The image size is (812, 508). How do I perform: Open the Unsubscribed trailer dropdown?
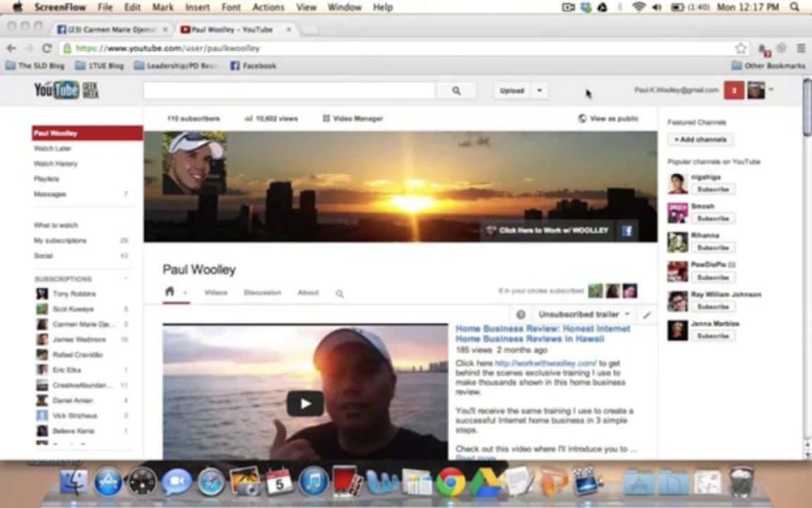(584, 314)
